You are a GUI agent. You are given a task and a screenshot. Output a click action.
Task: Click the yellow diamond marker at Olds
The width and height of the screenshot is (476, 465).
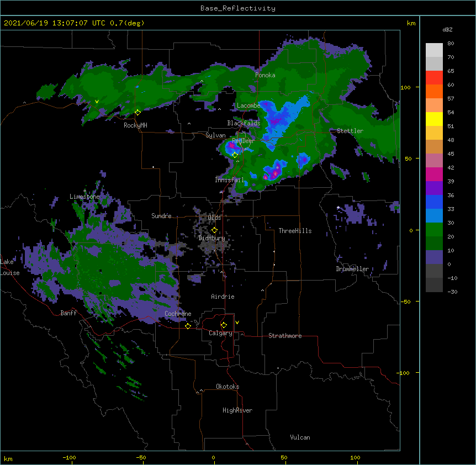pyautogui.click(x=214, y=230)
